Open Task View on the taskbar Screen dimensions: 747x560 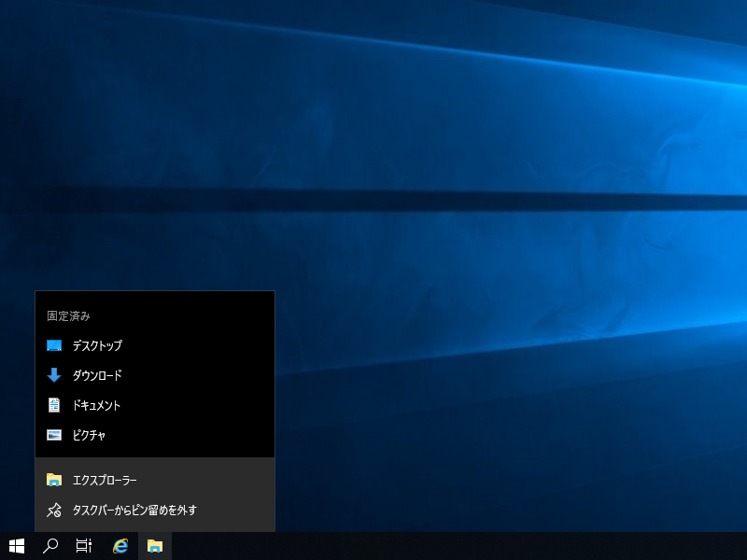click(x=84, y=546)
